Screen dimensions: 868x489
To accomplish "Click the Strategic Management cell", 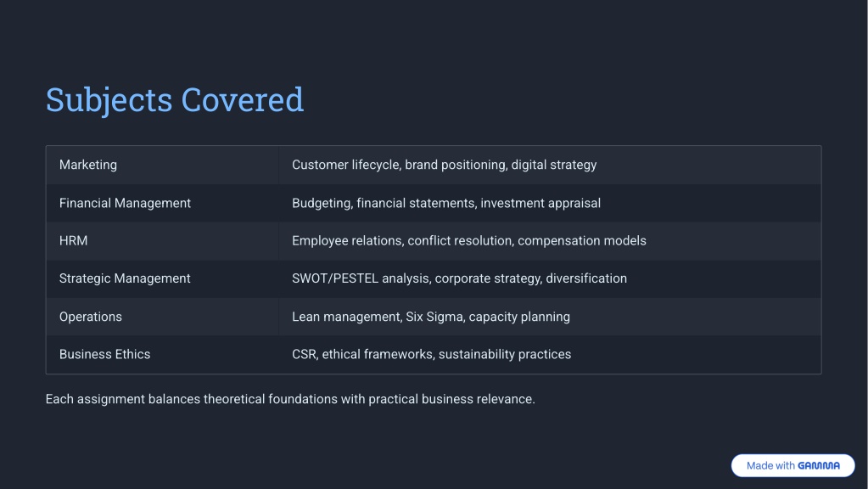I will click(x=162, y=278).
